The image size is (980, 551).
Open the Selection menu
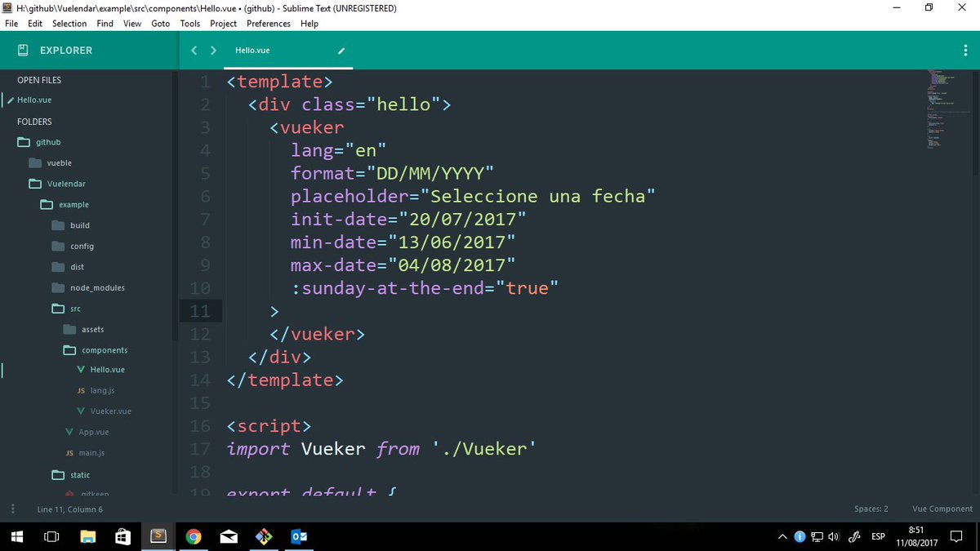(x=69, y=24)
